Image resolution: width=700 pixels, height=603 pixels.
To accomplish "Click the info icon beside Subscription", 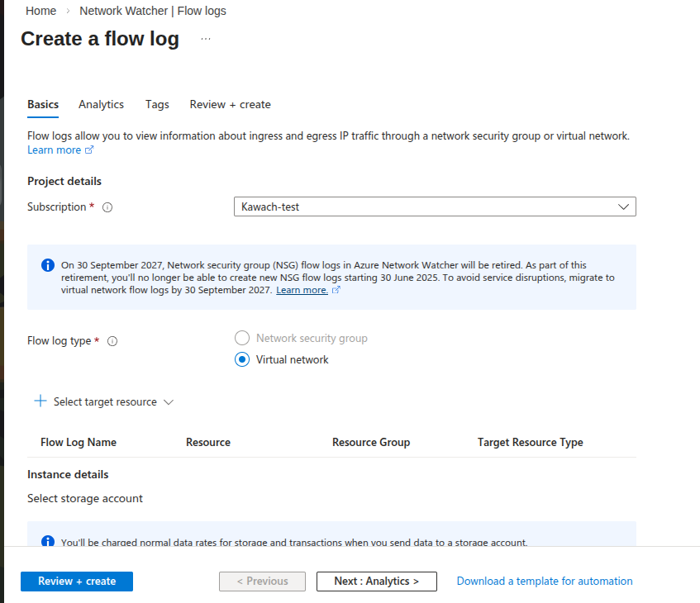I will [x=107, y=207].
